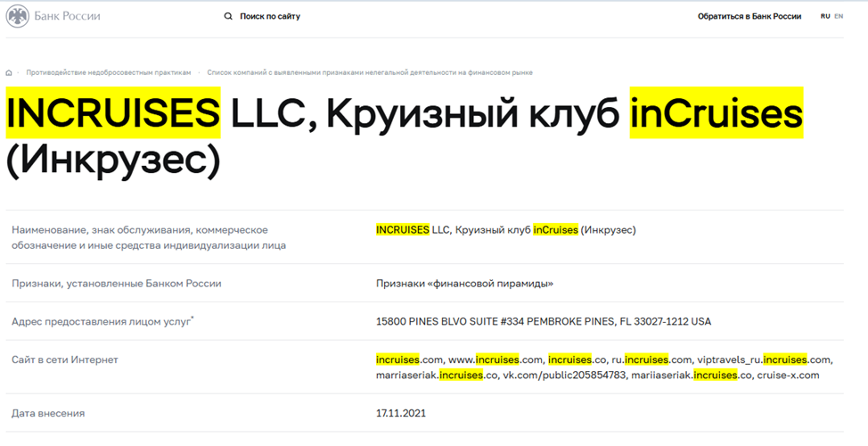This screenshot has width=868, height=446.
Task: Click the home breadcrumb icon
Action: coord(9,72)
